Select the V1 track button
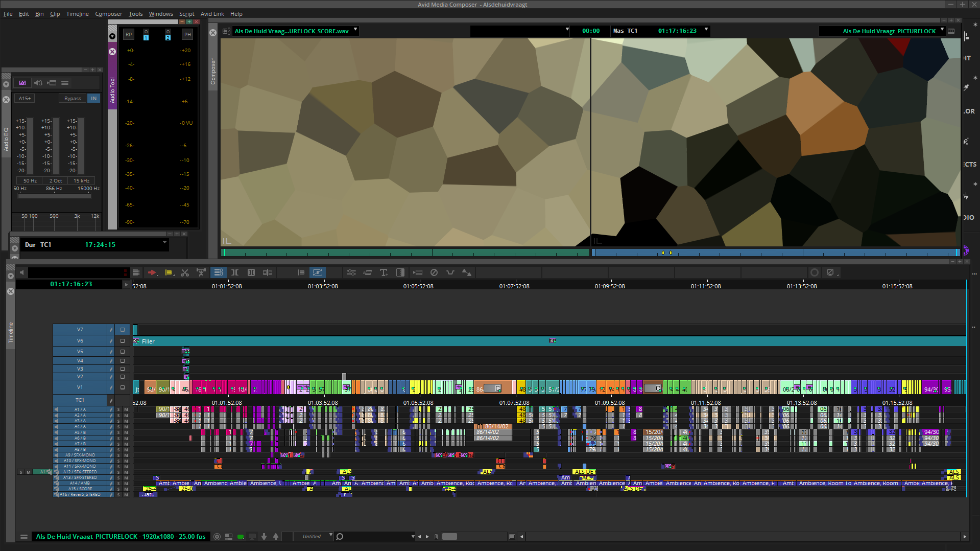 pyautogui.click(x=80, y=387)
